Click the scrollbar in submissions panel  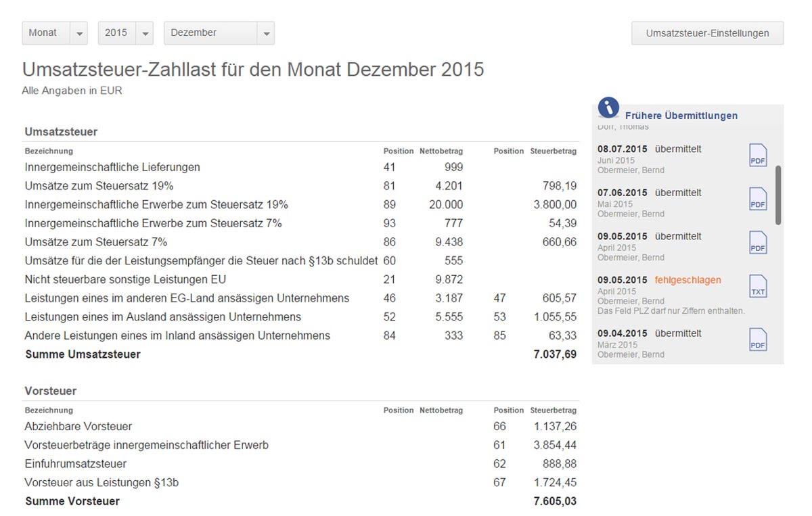tap(778, 195)
